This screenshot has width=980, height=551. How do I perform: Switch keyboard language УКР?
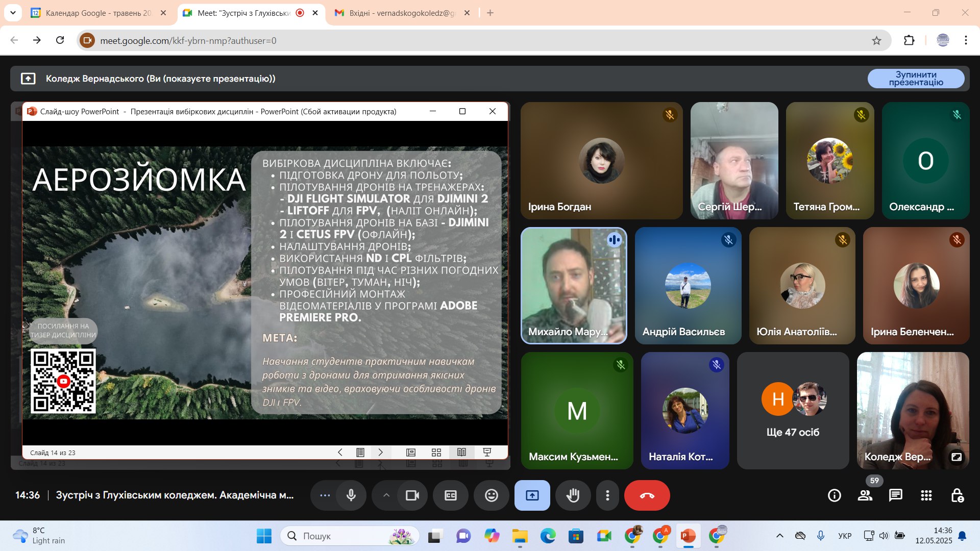845,536
